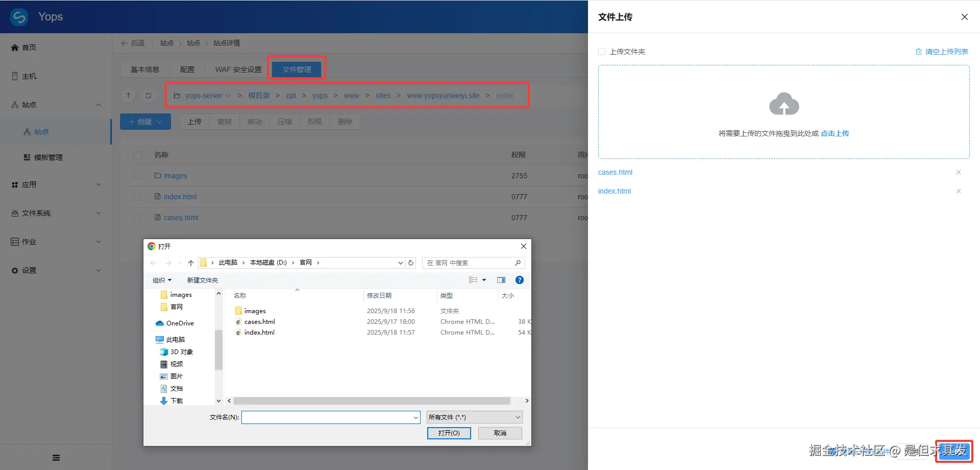Open the 文件名 history dropdown arrow
Image resolution: width=980 pixels, height=470 pixels.
click(x=416, y=417)
